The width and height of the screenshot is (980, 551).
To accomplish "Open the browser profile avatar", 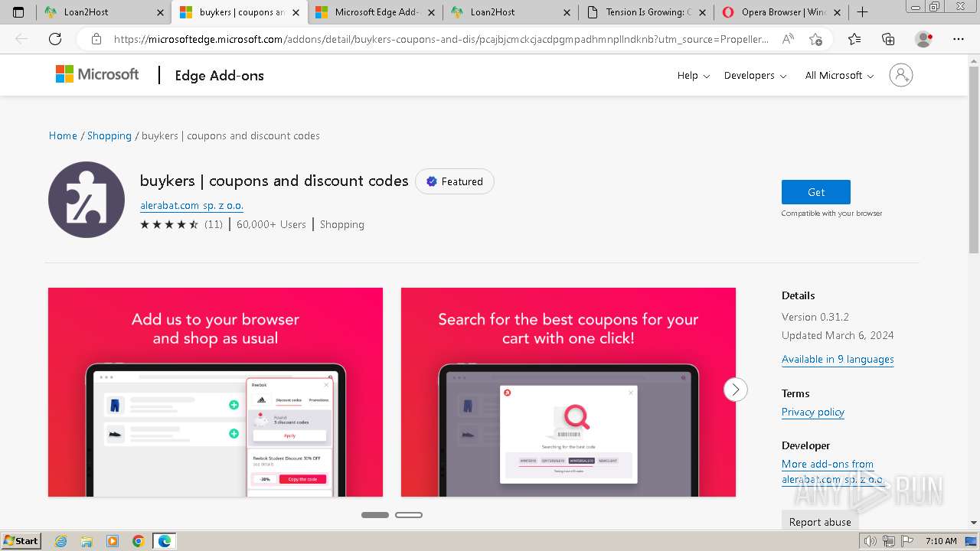I will [x=924, y=39].
